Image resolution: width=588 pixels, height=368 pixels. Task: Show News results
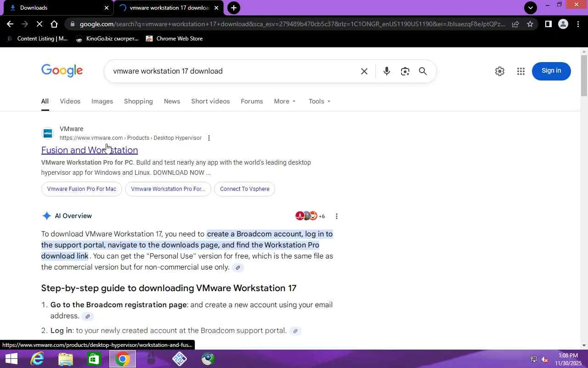172,101
